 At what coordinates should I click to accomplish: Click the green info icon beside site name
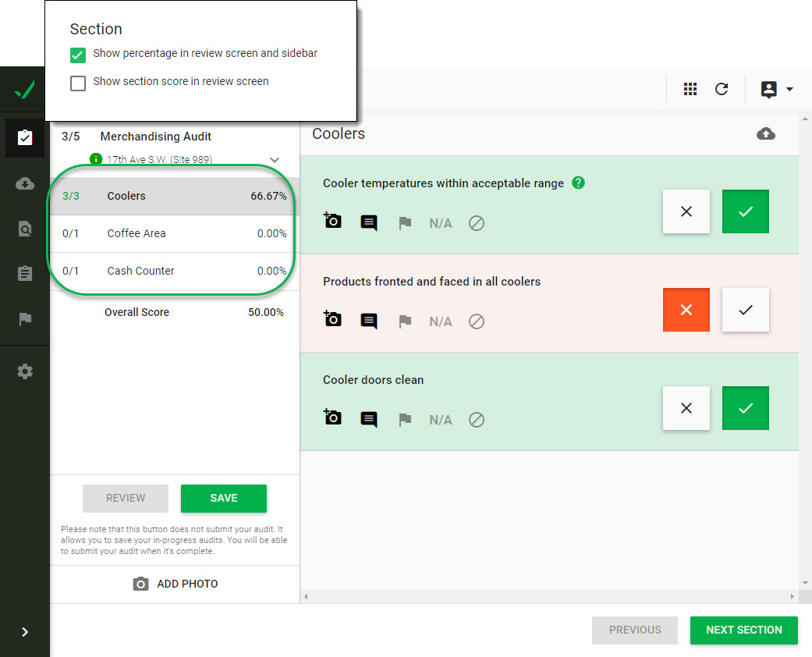pos(96,159)
